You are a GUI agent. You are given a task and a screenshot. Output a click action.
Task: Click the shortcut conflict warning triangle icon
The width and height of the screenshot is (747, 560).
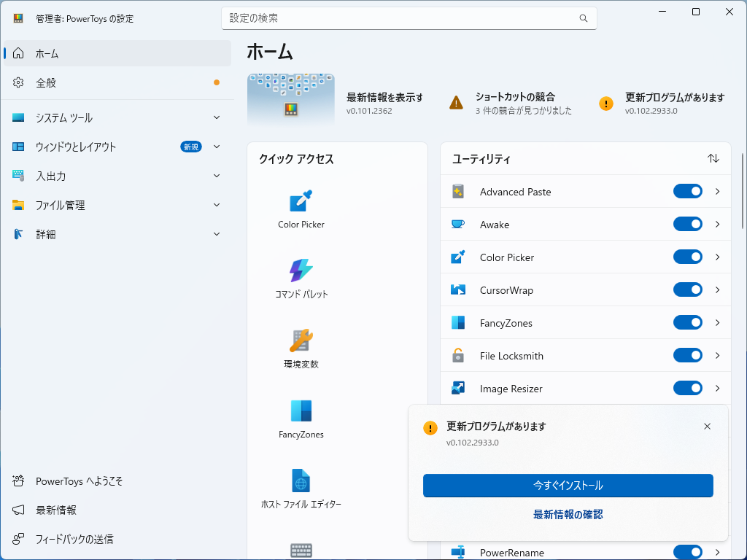pos(457,103)
